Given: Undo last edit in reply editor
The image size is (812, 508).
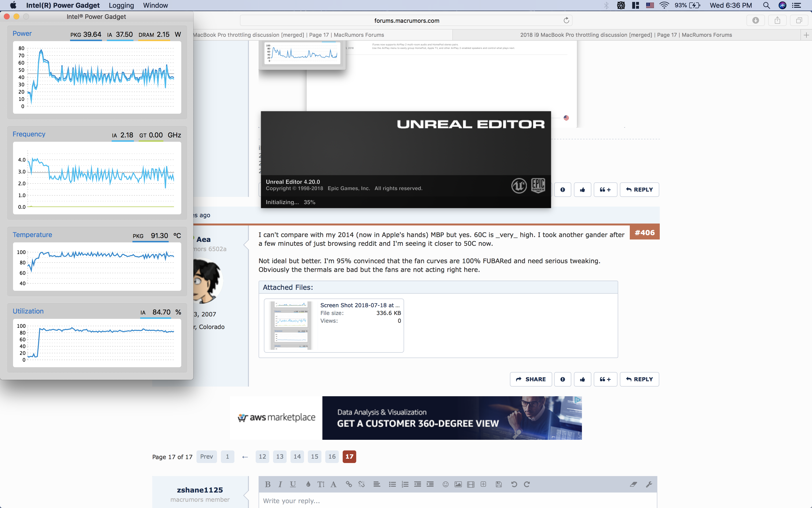Looking at the screenshot, I should pos(514,484).
